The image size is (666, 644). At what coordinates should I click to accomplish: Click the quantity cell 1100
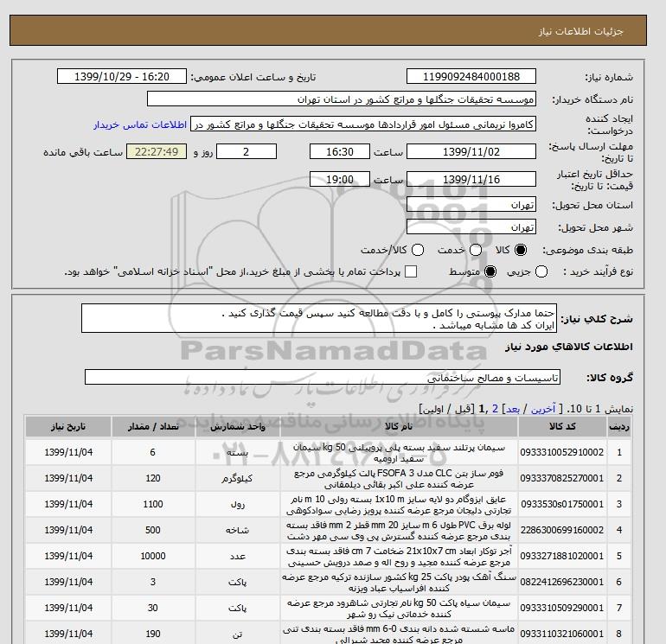click(153, 504)
